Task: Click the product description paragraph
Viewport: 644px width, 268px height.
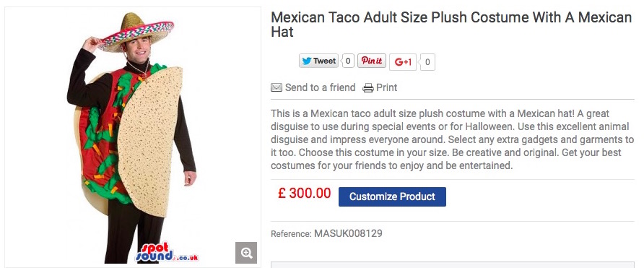Action: point(452,139)
